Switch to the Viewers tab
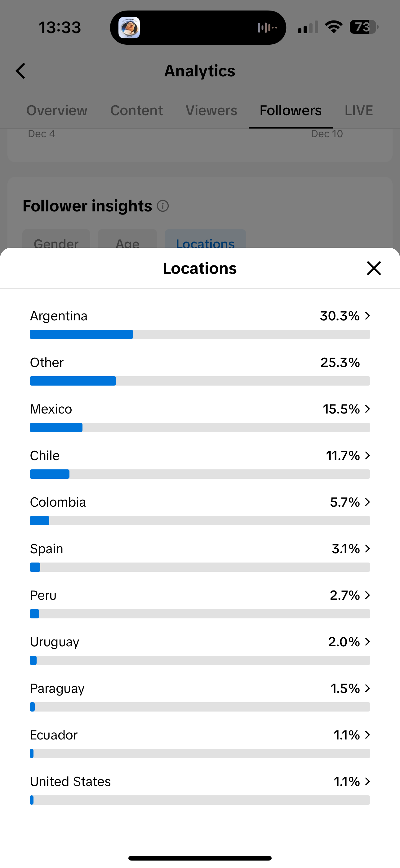 click(211, 111)
